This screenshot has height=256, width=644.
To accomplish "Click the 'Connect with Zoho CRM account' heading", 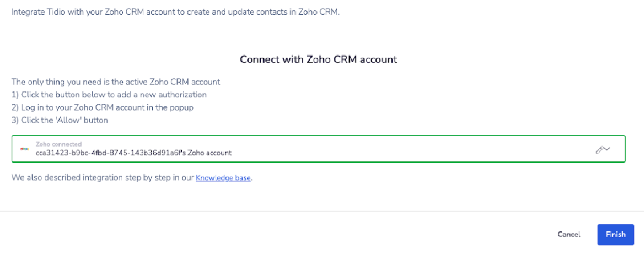I will pyautogui.click(x=318, y=59).
